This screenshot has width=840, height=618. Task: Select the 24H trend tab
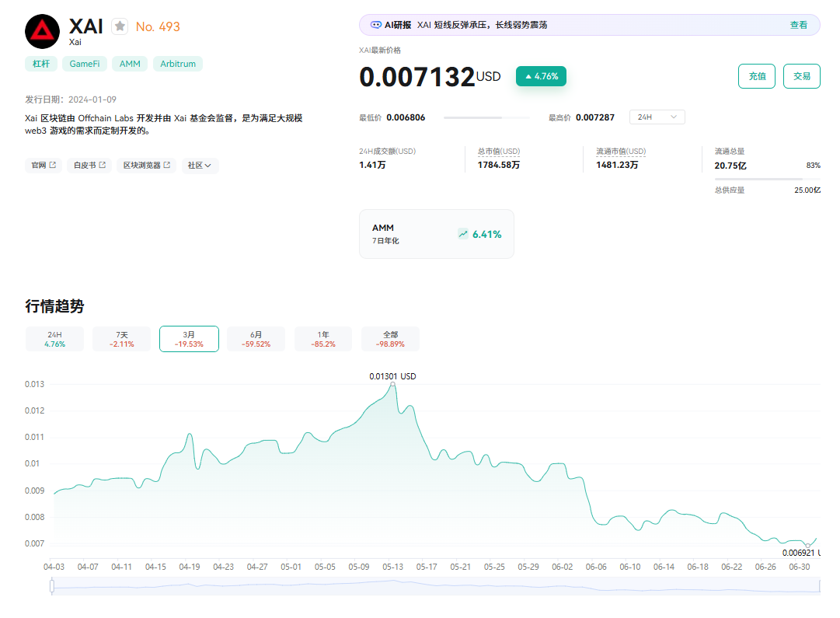(54, 339)
